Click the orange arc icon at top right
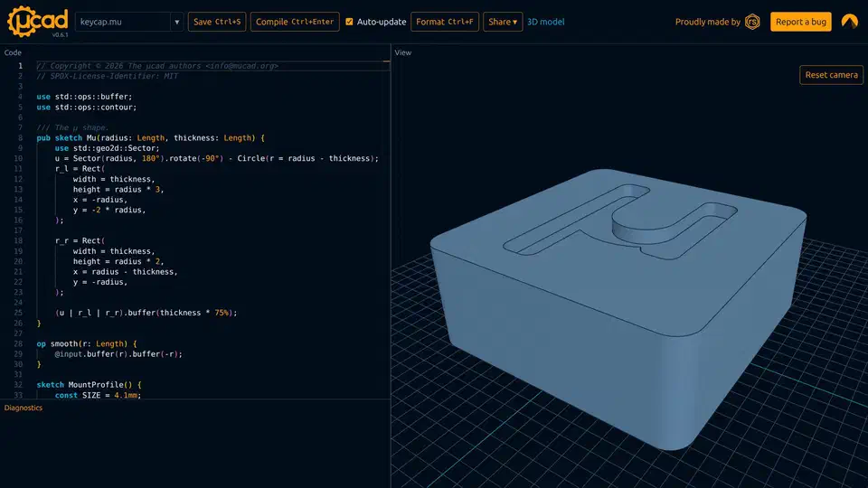This screenshot has height=488, width=868. [x=849, y=22]
